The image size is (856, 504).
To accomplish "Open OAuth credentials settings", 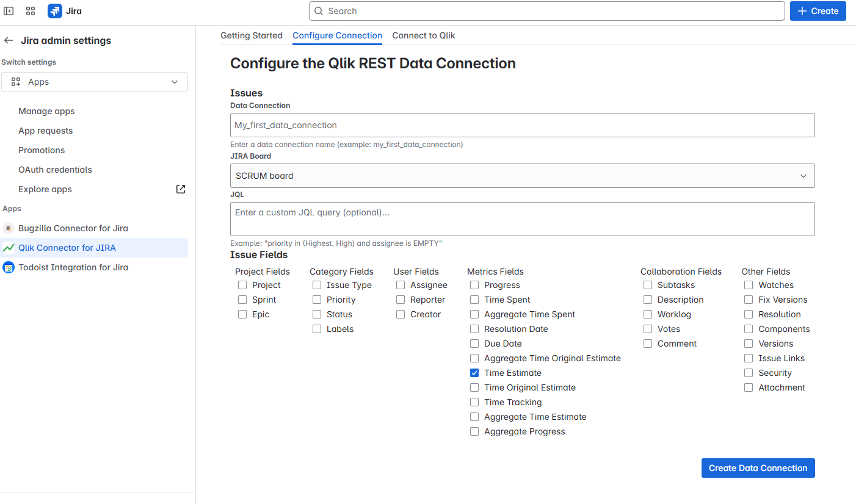I will point(55,170).
